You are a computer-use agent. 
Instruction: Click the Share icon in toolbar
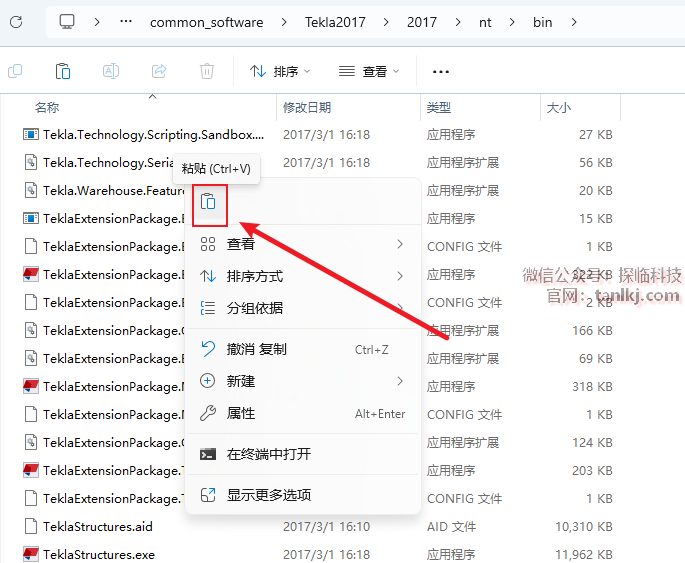coord(158,71)
